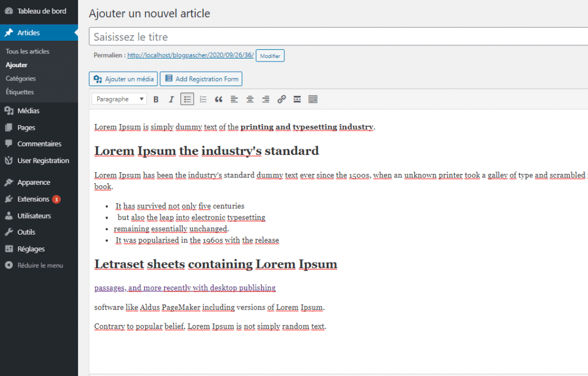
Task: Align text to the center
Action: (x=249, y=99)
